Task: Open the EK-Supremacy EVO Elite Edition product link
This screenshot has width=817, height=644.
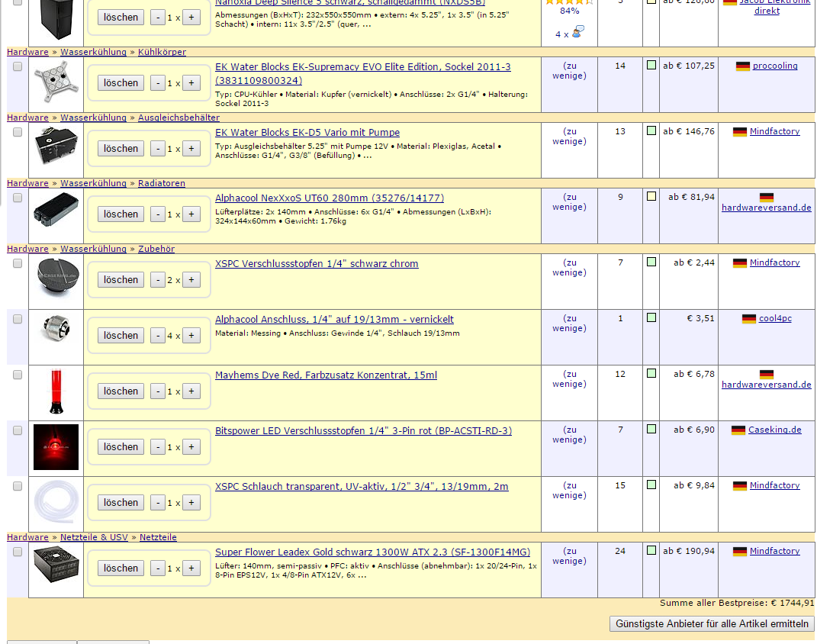Action: coord(363,73)
